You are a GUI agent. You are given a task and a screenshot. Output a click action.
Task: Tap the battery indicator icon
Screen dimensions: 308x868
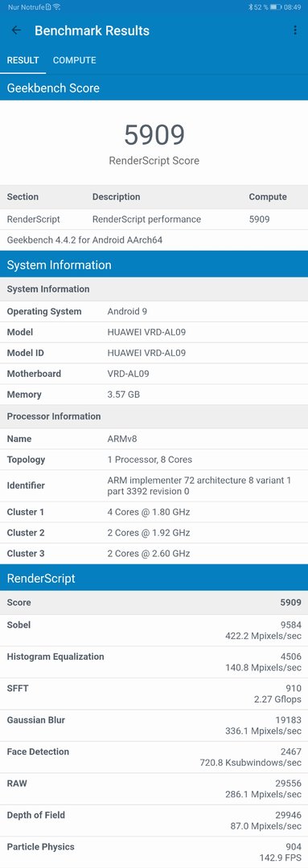[276, 7]
